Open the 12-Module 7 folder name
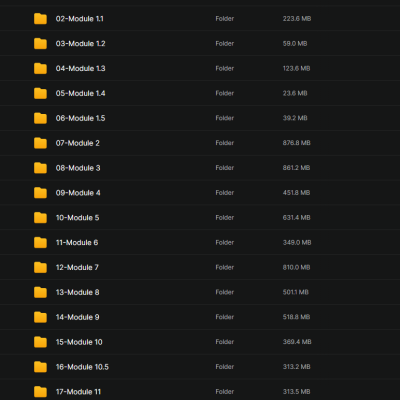 77,267
